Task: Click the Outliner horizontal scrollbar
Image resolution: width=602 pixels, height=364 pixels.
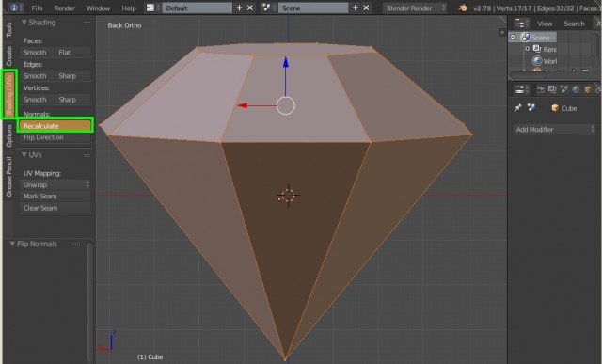Action: pos(549,75)
